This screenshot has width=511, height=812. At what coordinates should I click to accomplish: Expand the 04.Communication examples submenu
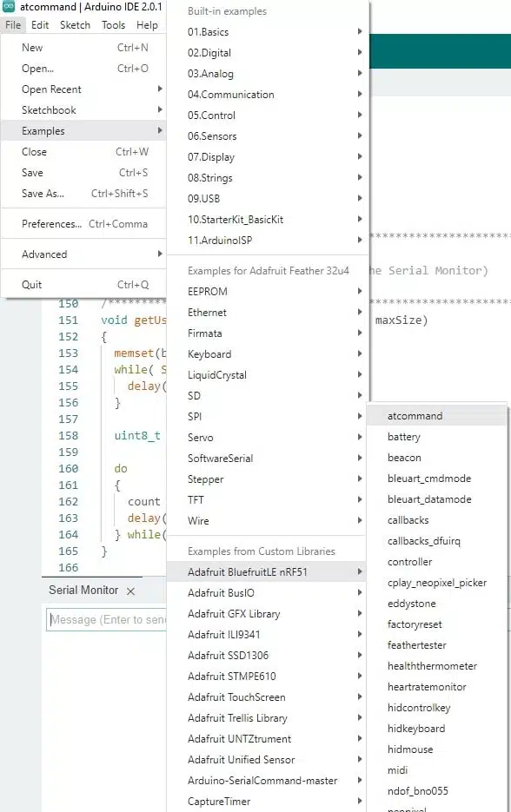point(268,95)
